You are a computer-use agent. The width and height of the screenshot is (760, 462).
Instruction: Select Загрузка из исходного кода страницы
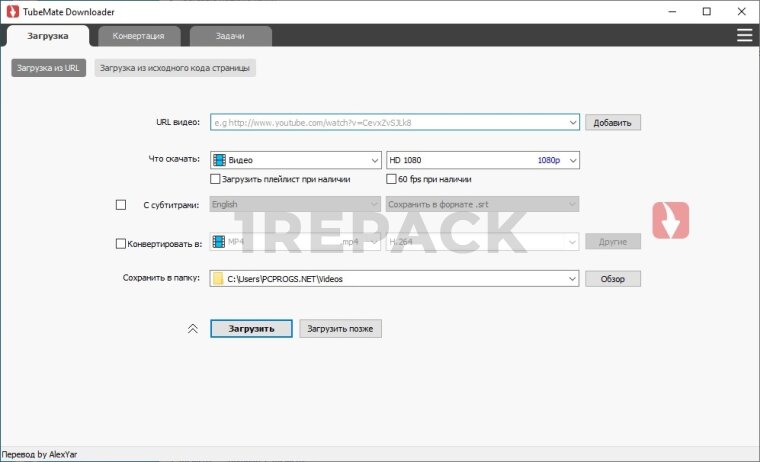coord(175,68)
